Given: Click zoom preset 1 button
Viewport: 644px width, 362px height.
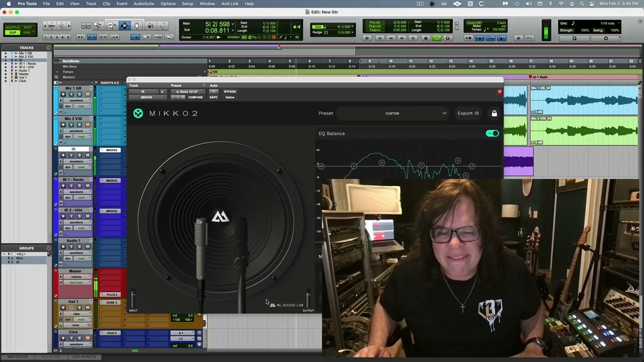Looking at the screenshot, I should click(45, 37).
